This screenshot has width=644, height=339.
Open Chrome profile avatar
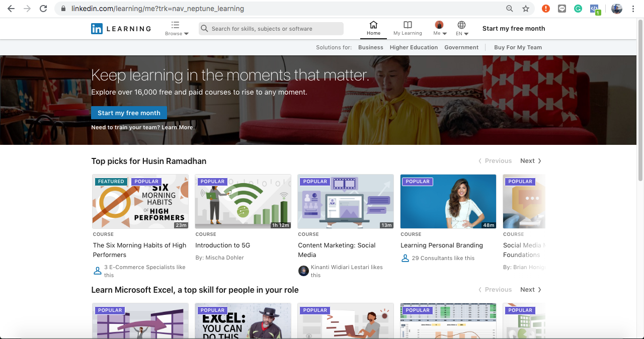pyautogui.click(x=617, y=9)
